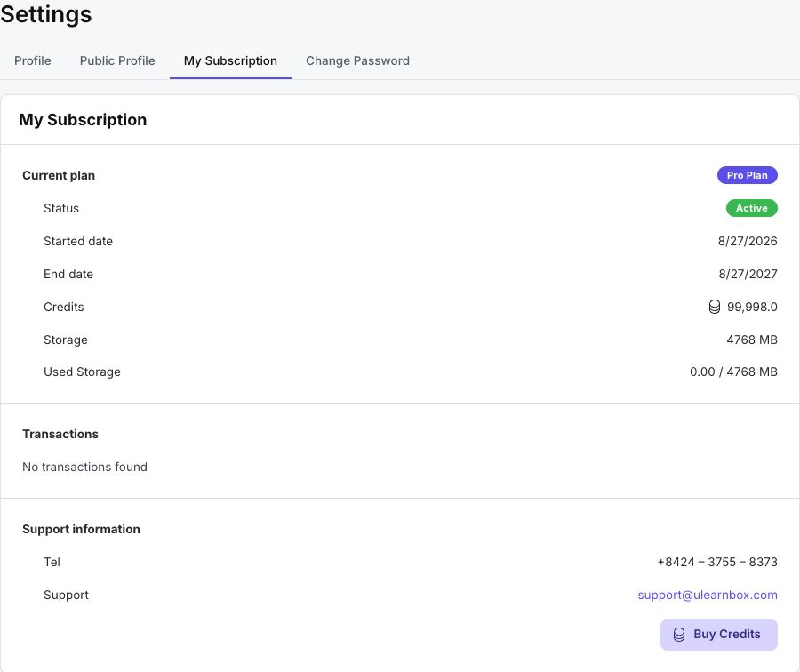Image resolution: width=800 pixels, height=672 pixels.
Task: Click the value 0.00 / 4768 MB
Action: 733,372
